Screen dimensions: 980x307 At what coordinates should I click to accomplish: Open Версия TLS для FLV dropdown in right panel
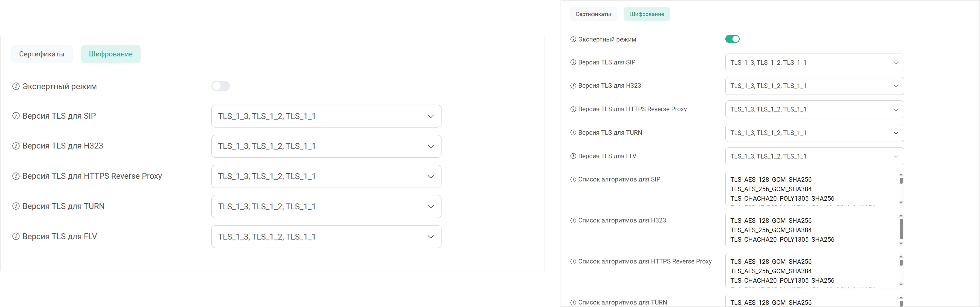(815, 156)
